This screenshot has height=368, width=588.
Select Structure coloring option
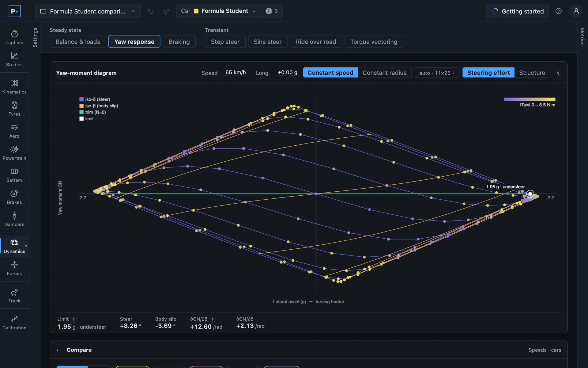tap(532, 73)
